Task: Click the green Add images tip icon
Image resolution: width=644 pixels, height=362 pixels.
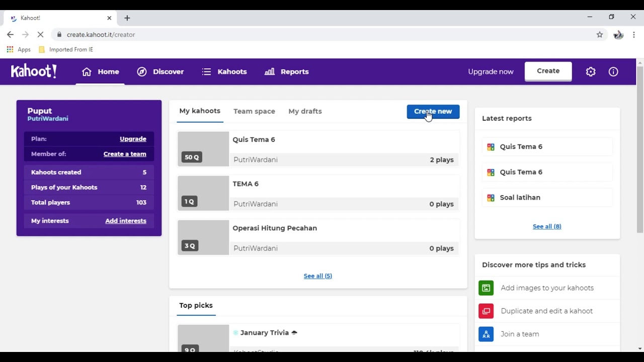Action: 486,288
